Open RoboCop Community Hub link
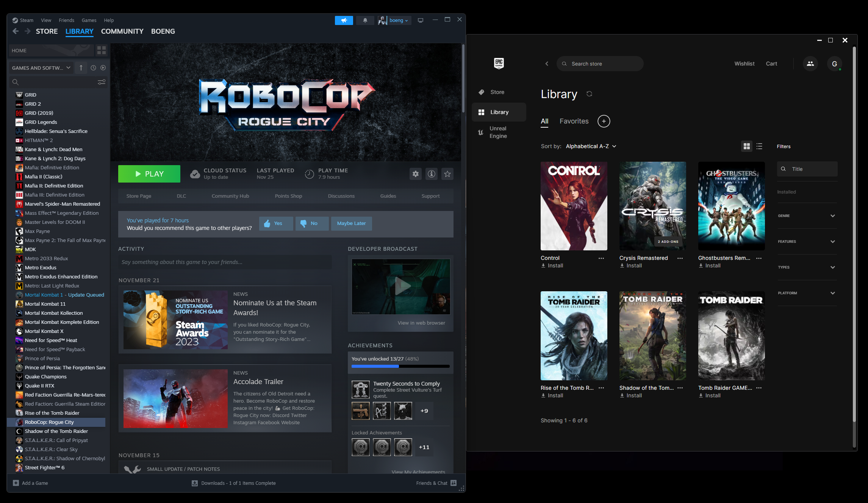 pyautogui.click(x=230, y=196)
